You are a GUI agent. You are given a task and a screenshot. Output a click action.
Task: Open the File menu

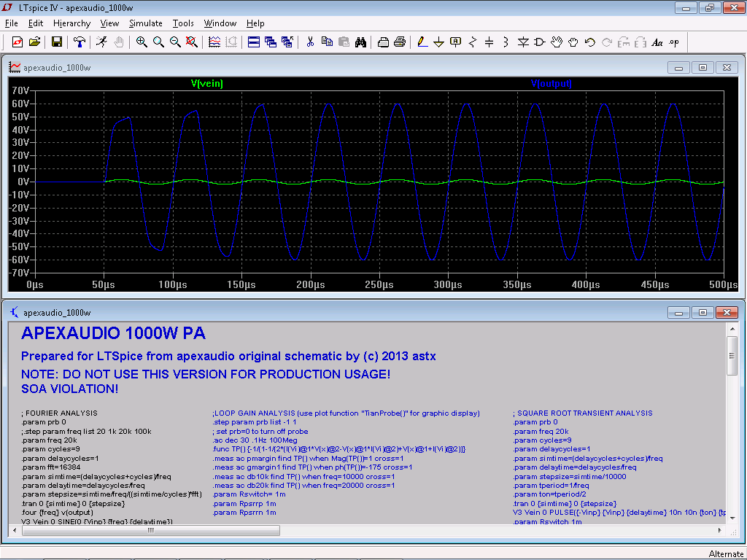[12, 23]
